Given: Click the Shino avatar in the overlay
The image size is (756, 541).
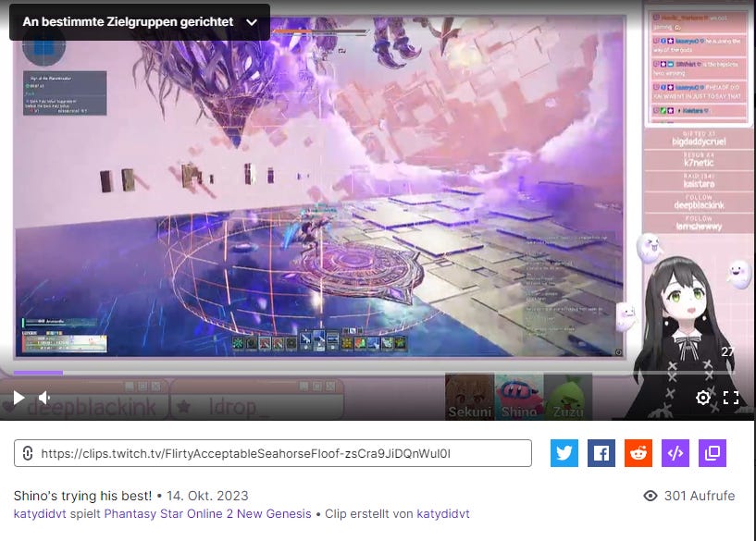Looking at the screenshot, I should (519, 396).
